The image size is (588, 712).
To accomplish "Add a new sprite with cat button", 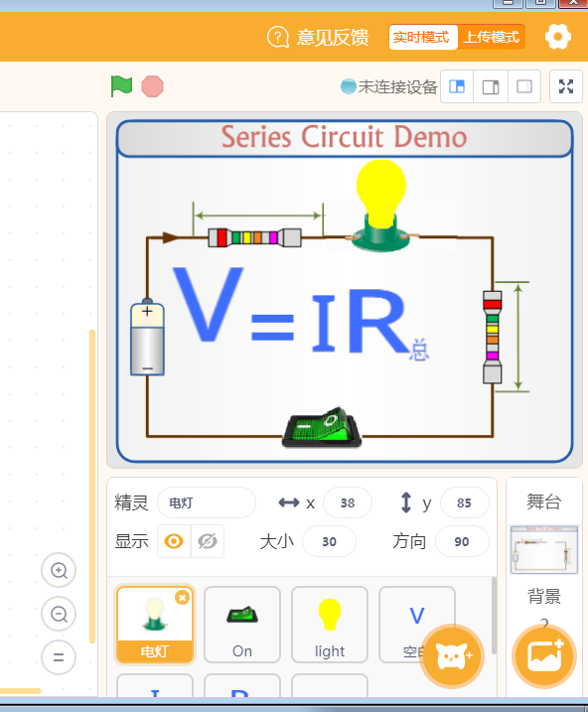I will tap(452, 656).
